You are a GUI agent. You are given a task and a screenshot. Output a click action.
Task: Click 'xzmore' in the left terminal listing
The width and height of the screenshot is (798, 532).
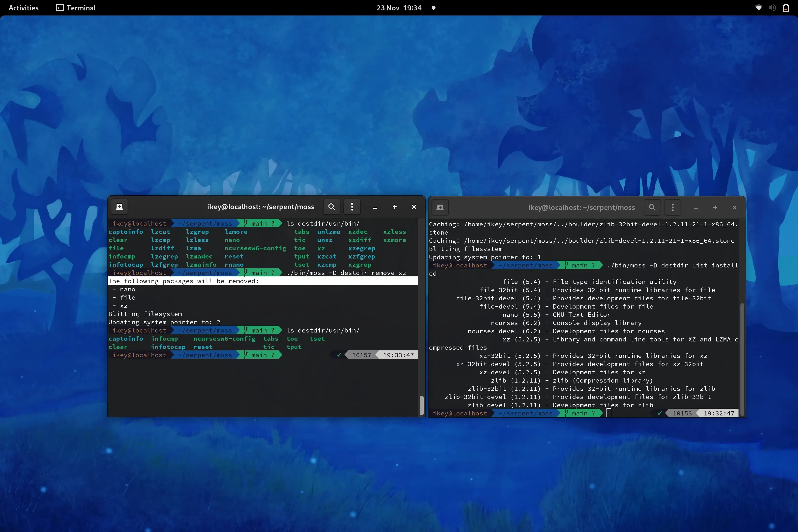[x=395, y=240]
